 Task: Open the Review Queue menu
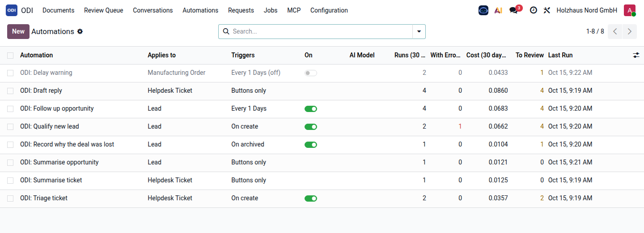(x=104, y=10)
